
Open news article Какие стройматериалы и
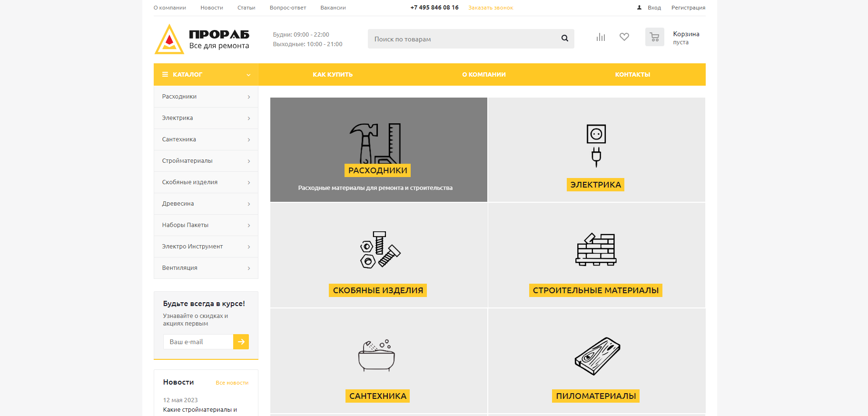click(x=200, y=410)
